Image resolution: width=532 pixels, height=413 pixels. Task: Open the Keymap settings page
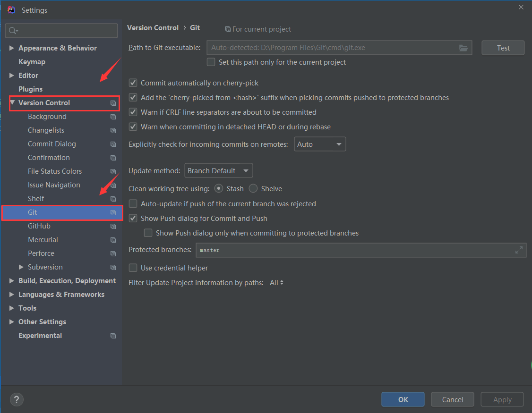pos(32,62)
